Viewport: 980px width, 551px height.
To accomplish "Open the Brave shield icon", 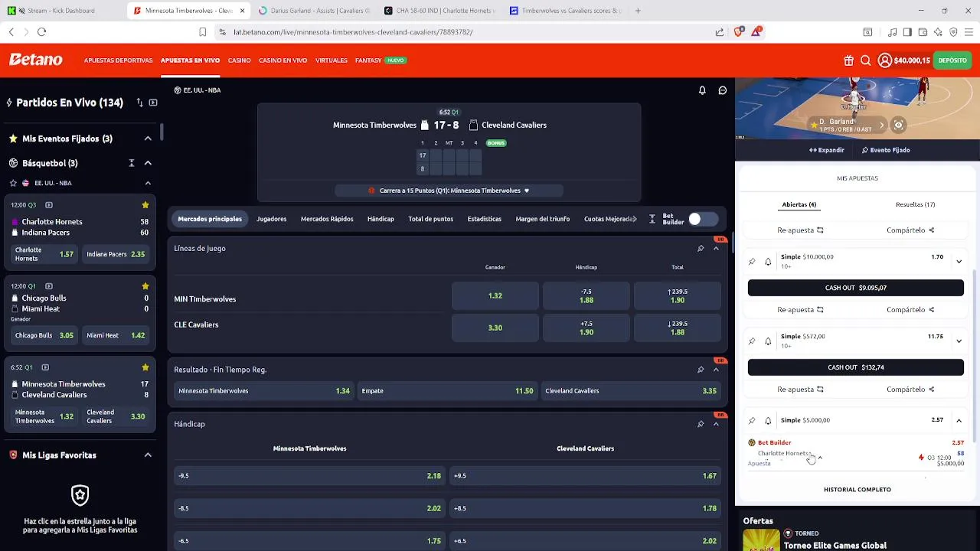I will (x=739, y=31).
